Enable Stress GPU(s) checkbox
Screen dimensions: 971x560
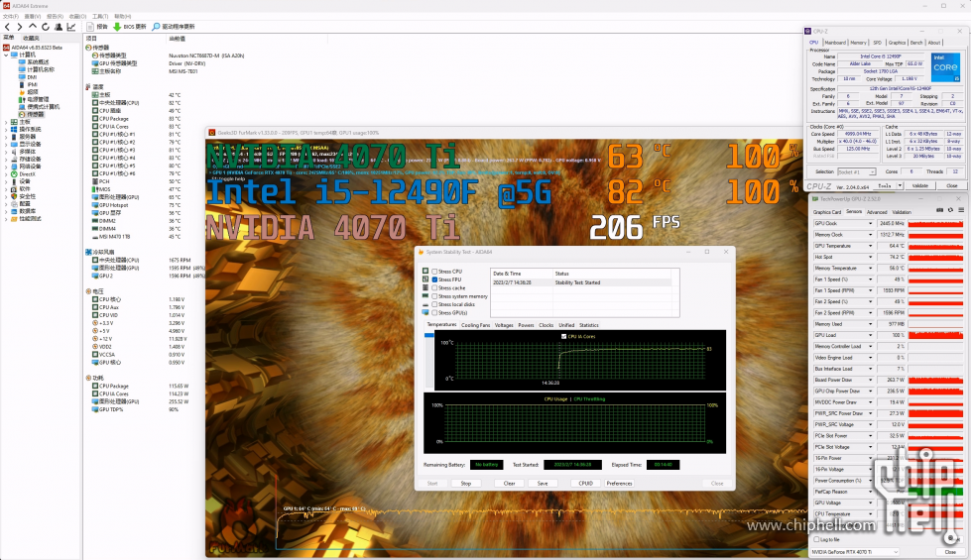(x=434, y=312)
